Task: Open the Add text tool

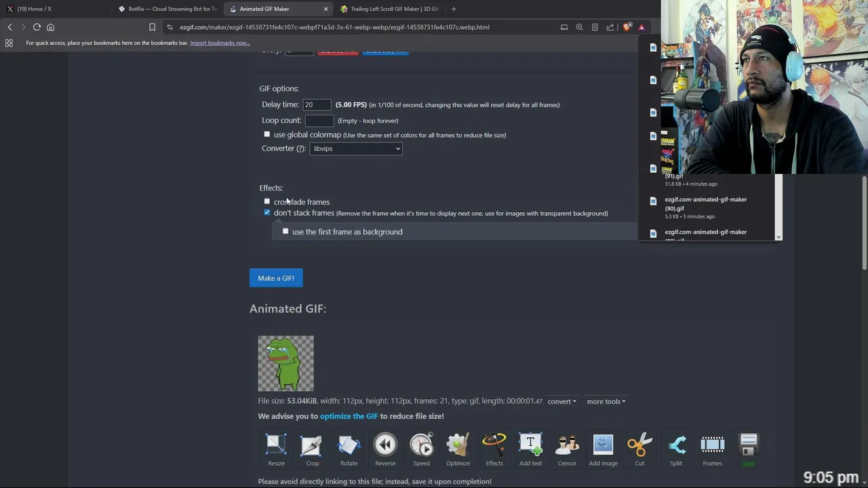Action: (x=530, y=450)
